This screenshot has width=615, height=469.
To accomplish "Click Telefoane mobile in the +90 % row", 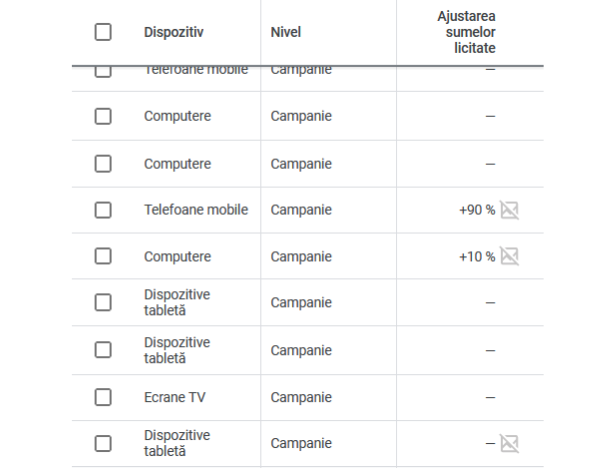I will click(196, 210).
